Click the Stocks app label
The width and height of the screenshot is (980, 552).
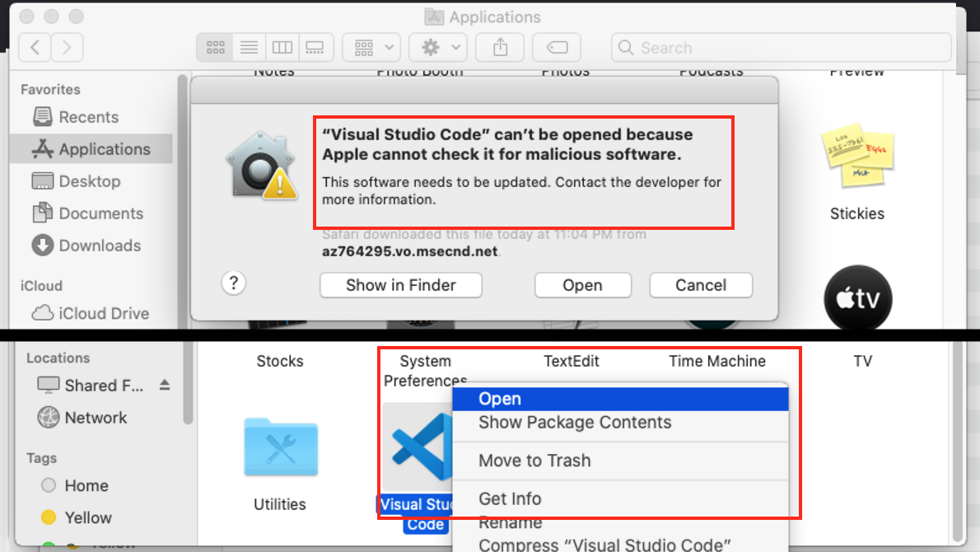click(x=280, y=362)
